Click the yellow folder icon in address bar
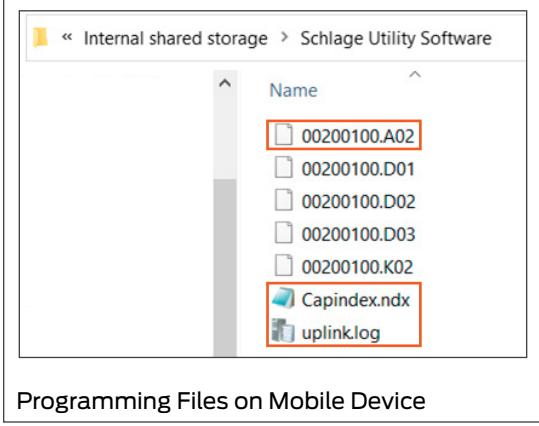The height and width of the screenshot is (426, 539). click(x=40, y=38)
